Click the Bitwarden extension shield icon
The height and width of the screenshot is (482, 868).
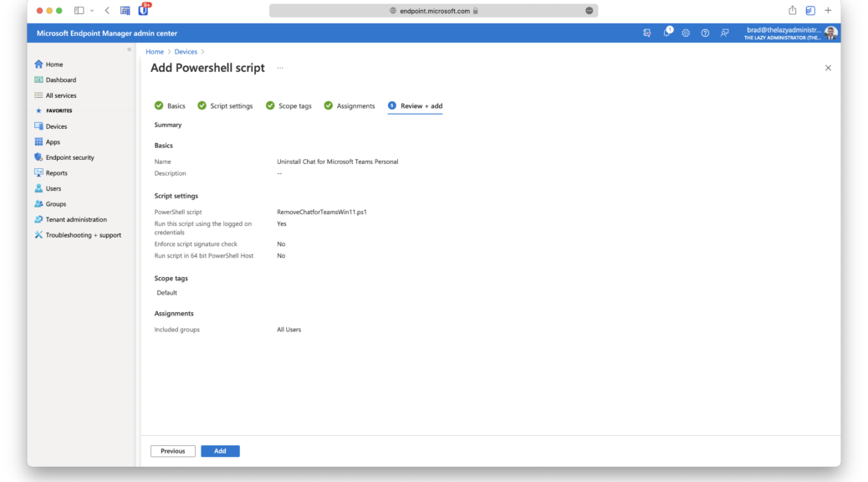tap(143, 10)
